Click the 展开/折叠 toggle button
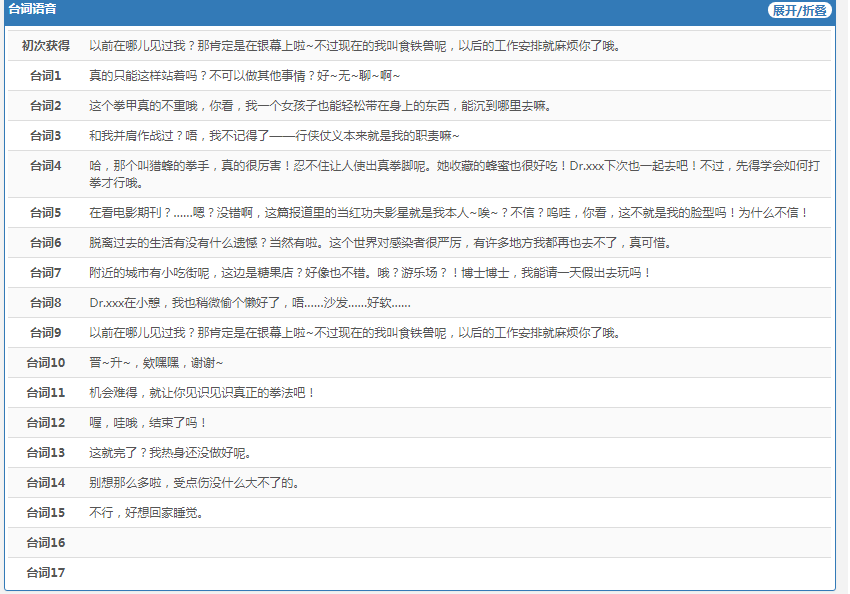 [x=799, y=10]
